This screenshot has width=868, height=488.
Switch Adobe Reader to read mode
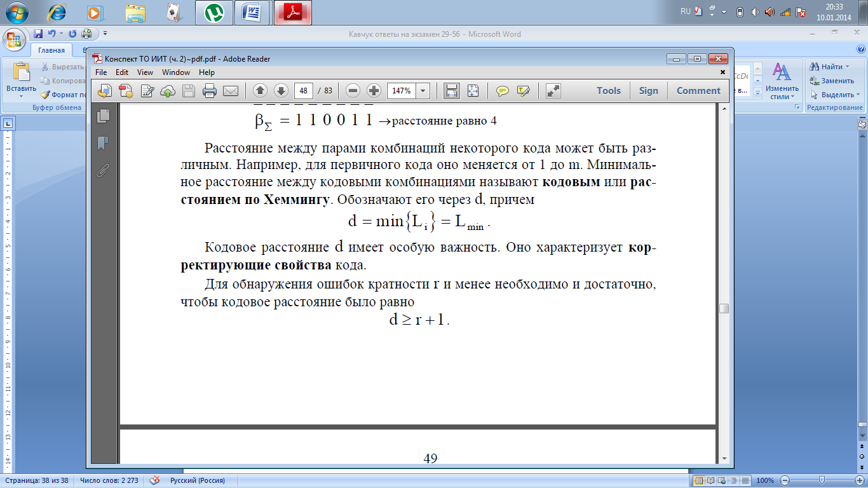pos(553,91)
